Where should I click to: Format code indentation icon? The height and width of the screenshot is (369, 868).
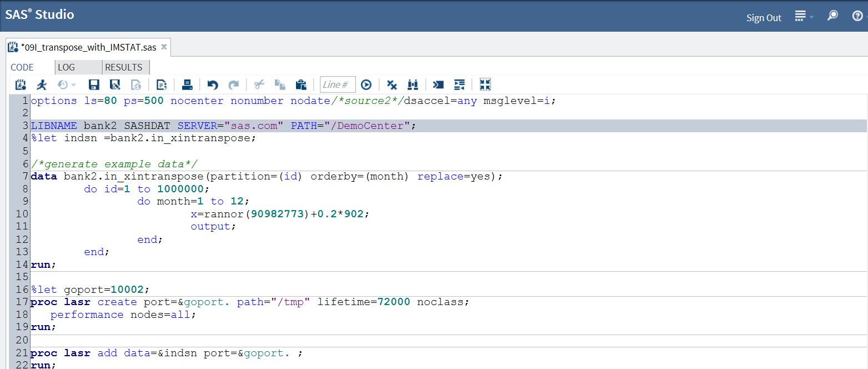tap(459, 84)
